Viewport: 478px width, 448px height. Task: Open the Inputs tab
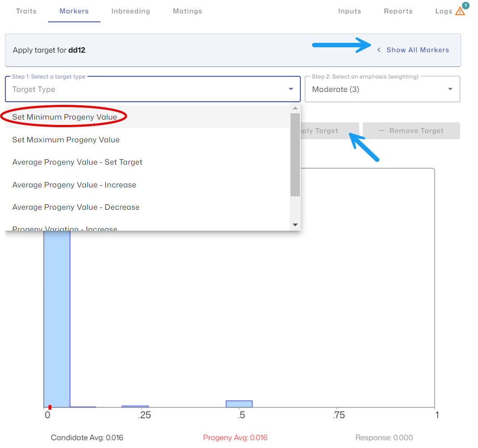[x=349, y=11]
